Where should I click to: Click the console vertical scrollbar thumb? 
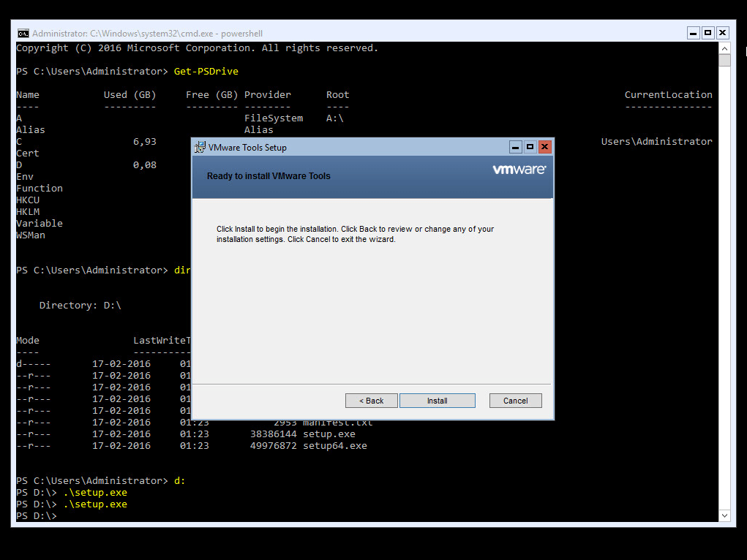724,60
